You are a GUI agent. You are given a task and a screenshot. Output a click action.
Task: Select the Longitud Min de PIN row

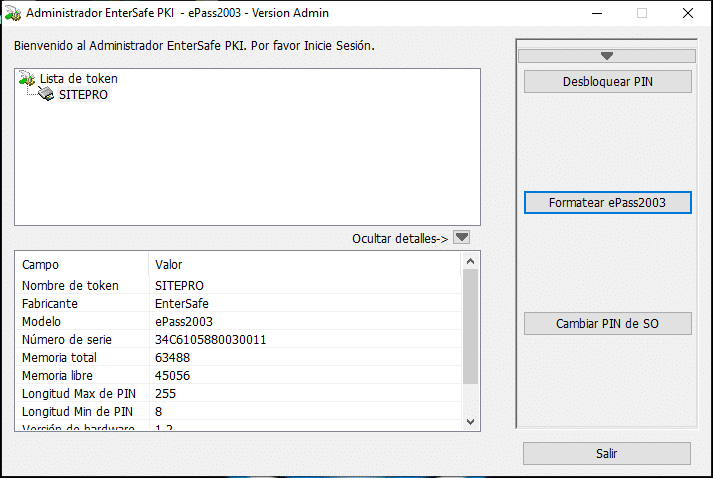pyautogui.click(x=239, y=412)
